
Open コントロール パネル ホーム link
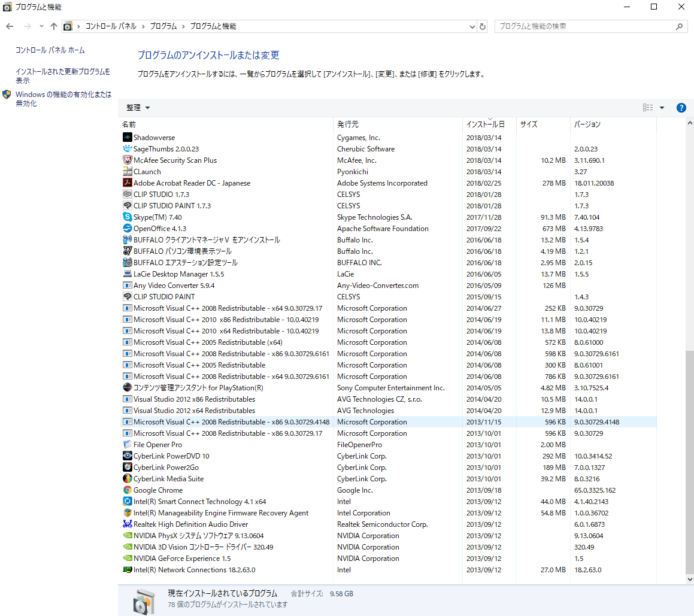[x=50, y=50]
